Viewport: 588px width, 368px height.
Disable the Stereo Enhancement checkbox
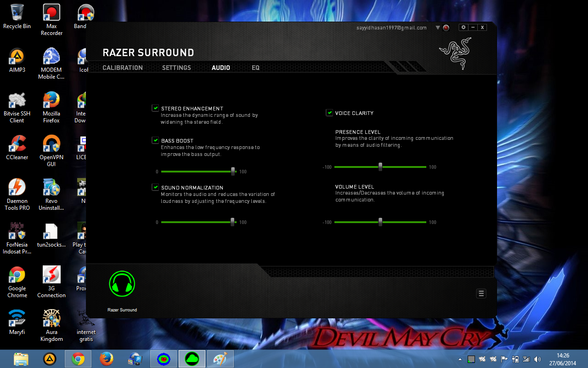[155, 108]
